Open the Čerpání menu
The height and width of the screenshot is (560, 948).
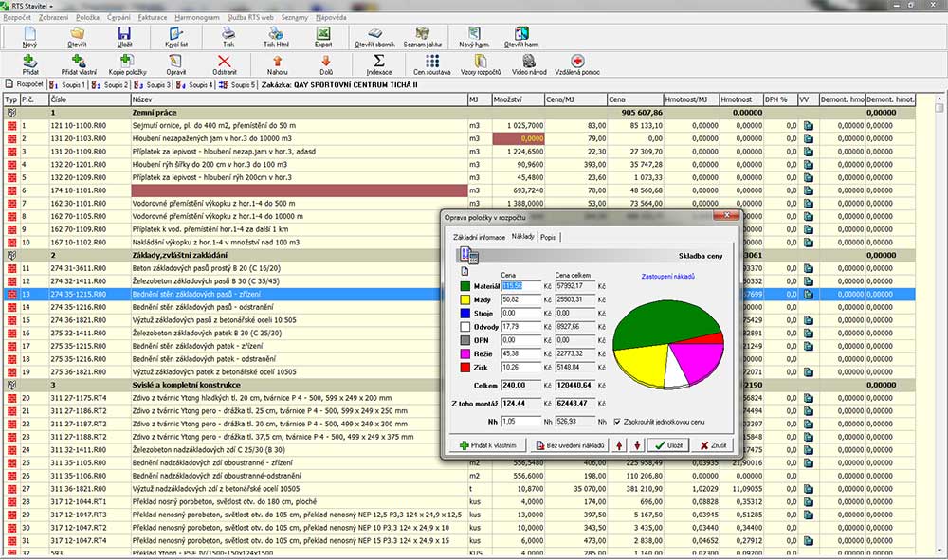click(118, 17)
